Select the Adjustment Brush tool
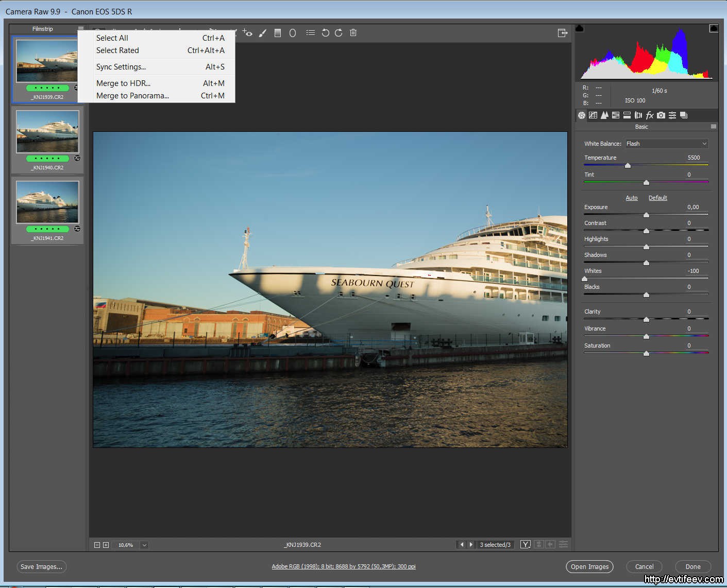 [263, 33]
